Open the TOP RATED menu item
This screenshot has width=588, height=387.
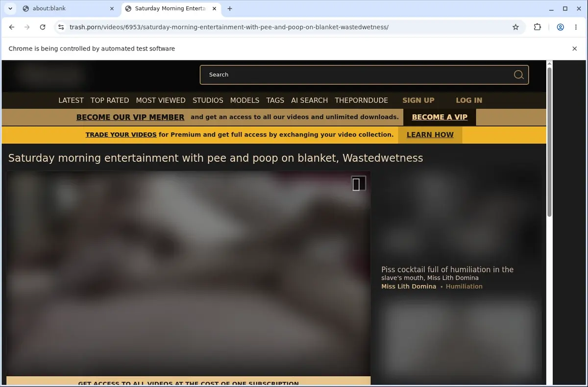click(110, 100)
